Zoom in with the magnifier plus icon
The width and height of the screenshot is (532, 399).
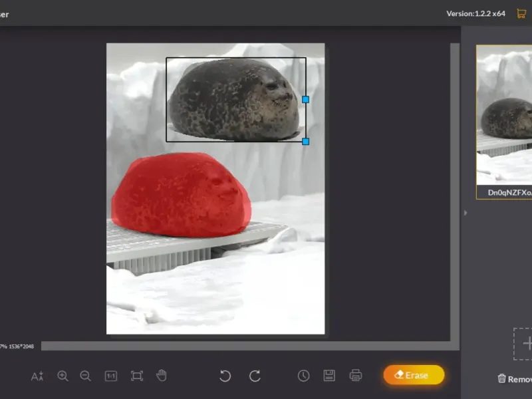point(63,376)
